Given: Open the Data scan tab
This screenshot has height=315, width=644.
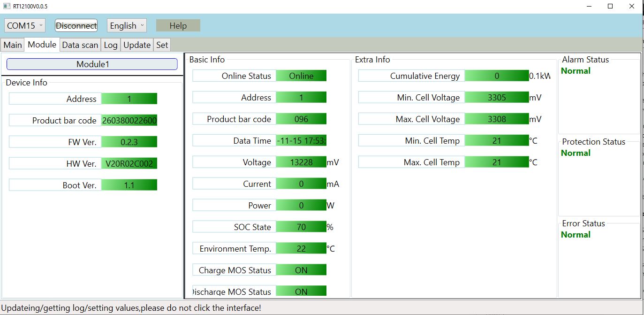Looking at the screenshot, I should pos(80,45).
